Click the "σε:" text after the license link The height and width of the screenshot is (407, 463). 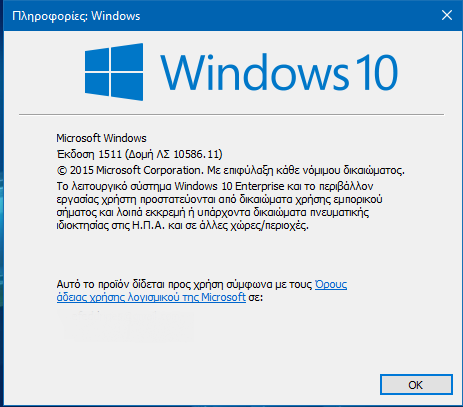[256, 297]
